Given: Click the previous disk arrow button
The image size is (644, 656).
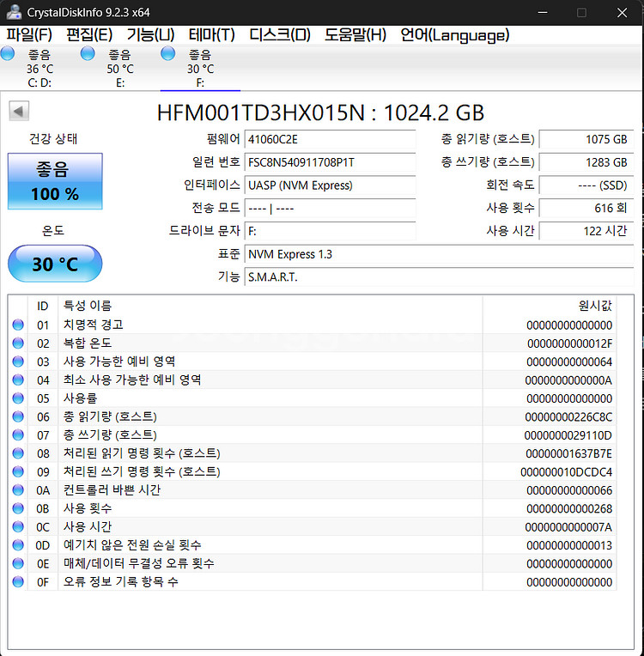Looking at the screenshot, I should coord(19,111).
